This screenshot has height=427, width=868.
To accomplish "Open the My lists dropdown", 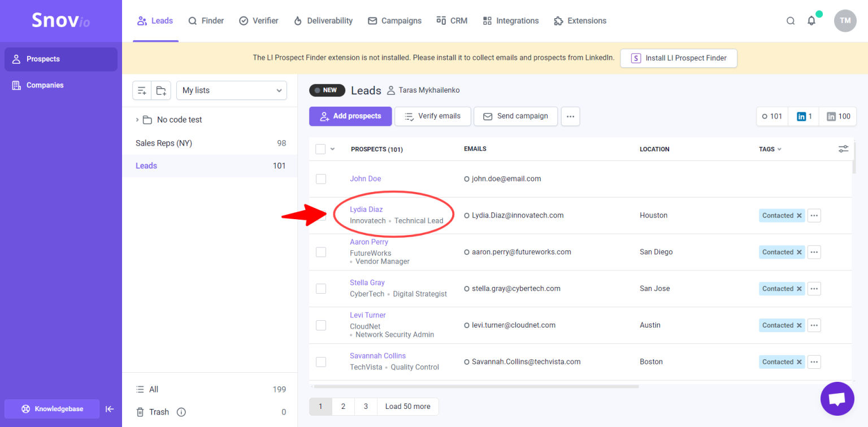I will click(x=232, y=90).
